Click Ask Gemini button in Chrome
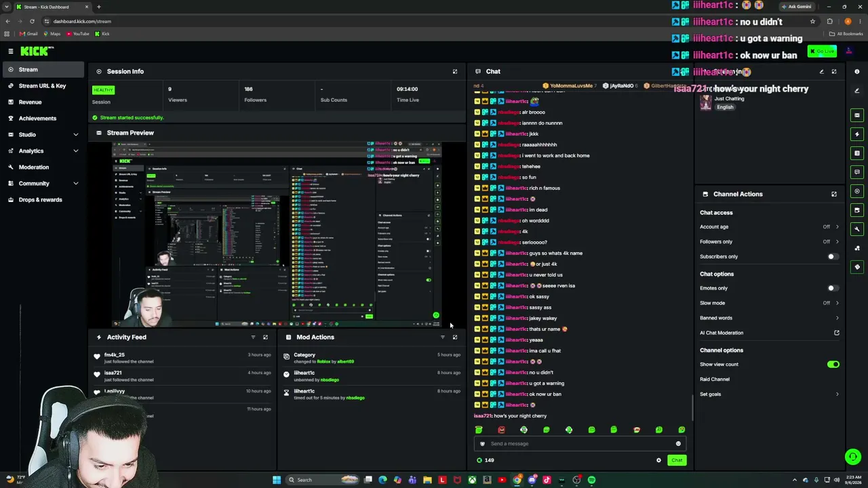Image resolution: width=868 pixels, height=488 pixels. (796, 7)
